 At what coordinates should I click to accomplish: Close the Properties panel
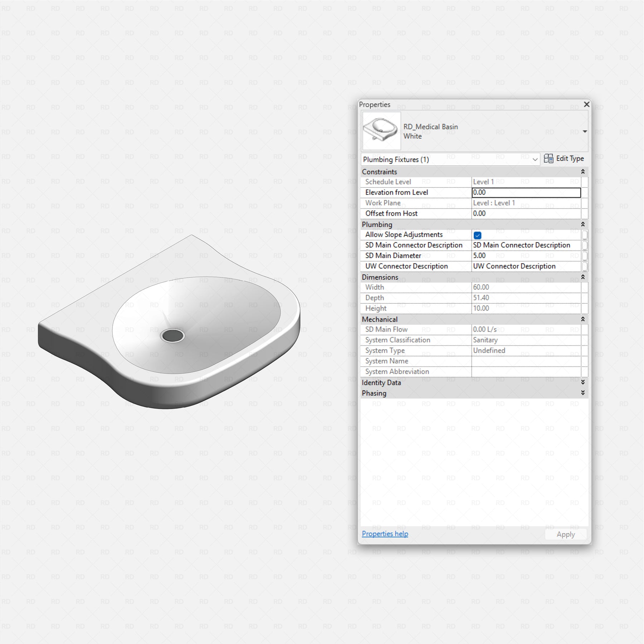tap(586, 104)
